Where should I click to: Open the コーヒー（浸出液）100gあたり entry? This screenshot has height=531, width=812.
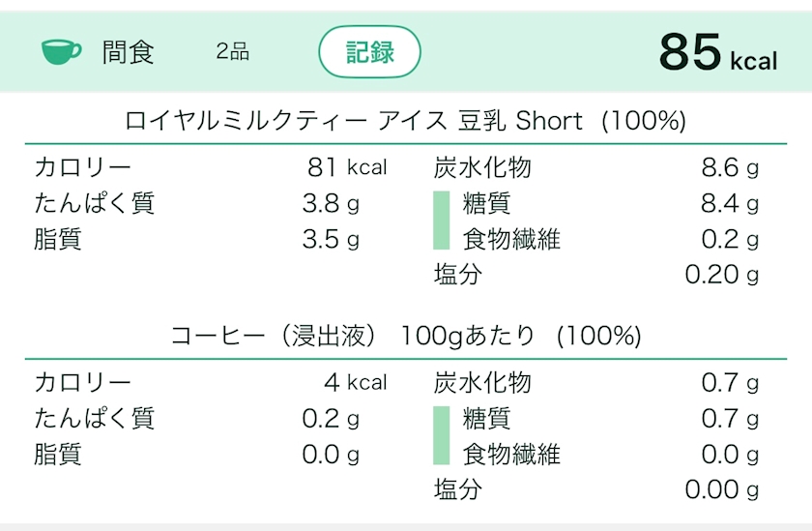coord(405,336)
